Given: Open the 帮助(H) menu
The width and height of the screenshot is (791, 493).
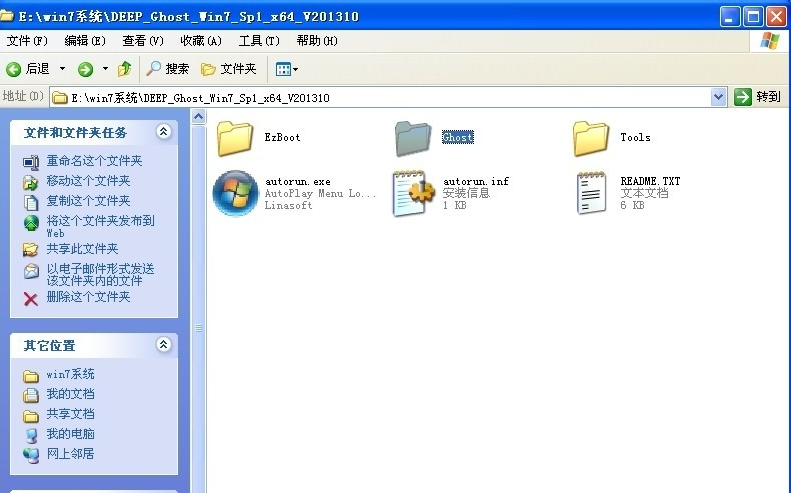Looking at the screenshot, I should click(317, 41).
